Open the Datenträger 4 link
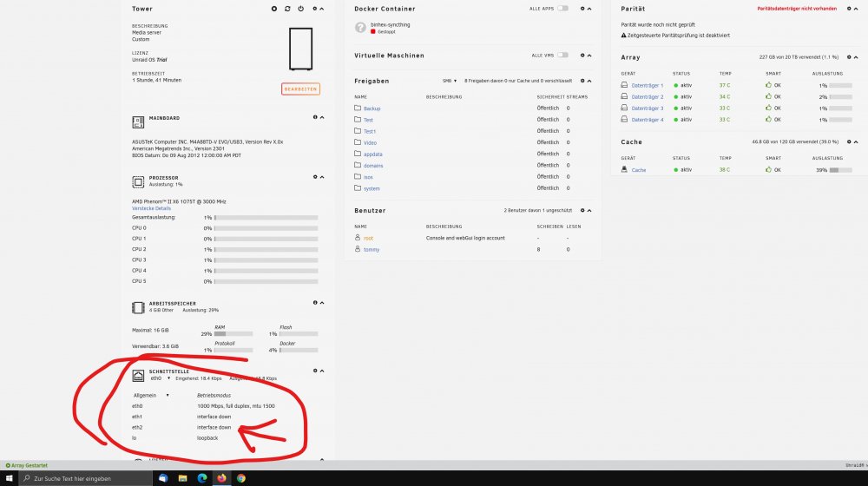 click(648, 120)
